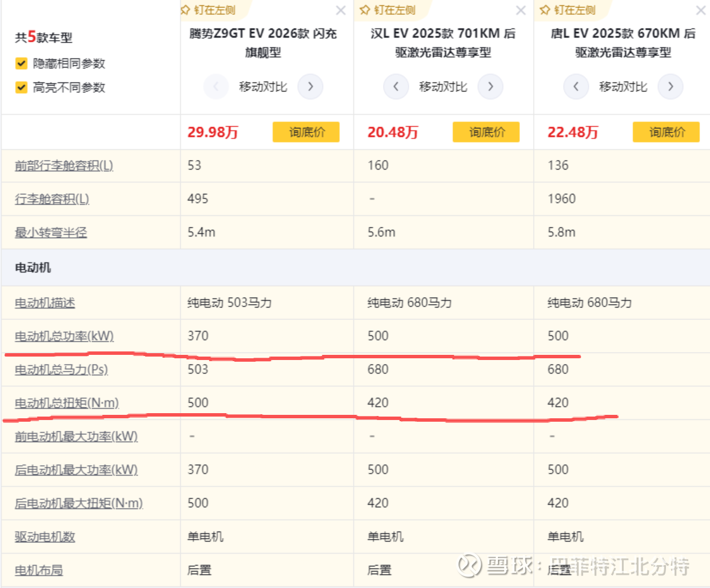Open 前部行李舱容积(L) parameter link

(64, 166)
